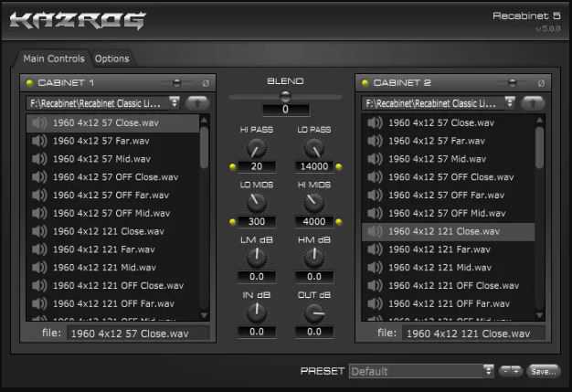The height and width of the screenshot is (392, 572).
Task: Open the PRESET dropdown list
Action: click(489, 371)
